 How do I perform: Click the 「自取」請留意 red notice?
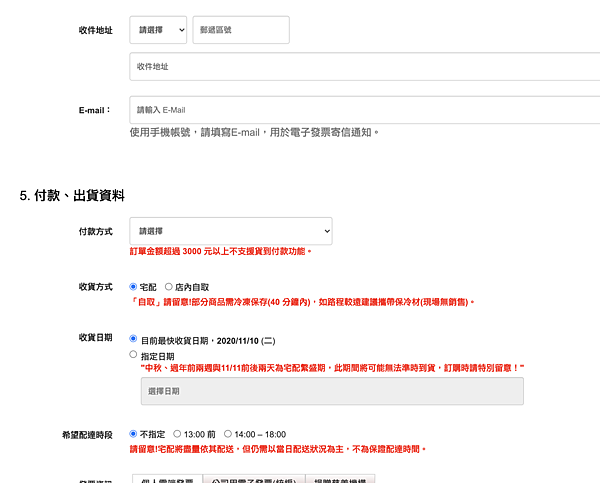[302, 302]
